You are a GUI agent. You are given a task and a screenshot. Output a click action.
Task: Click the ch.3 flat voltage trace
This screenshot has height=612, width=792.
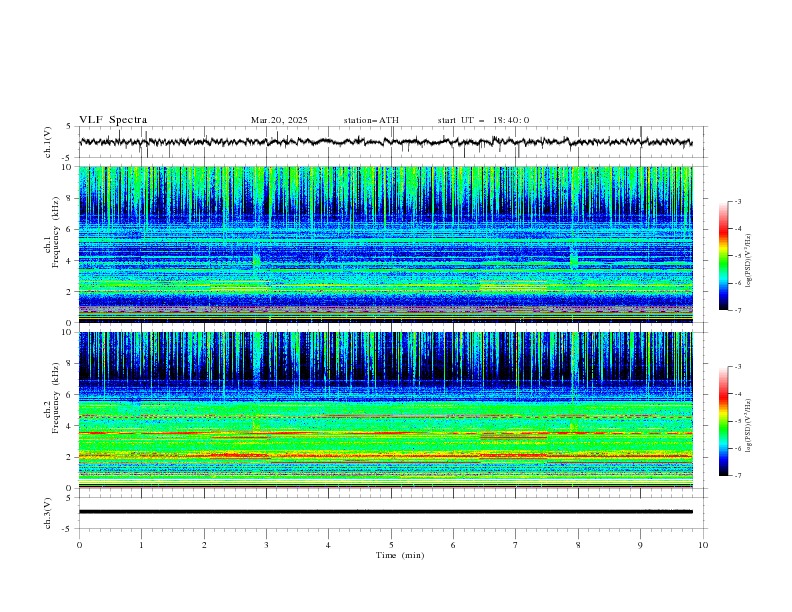[385, 512]
